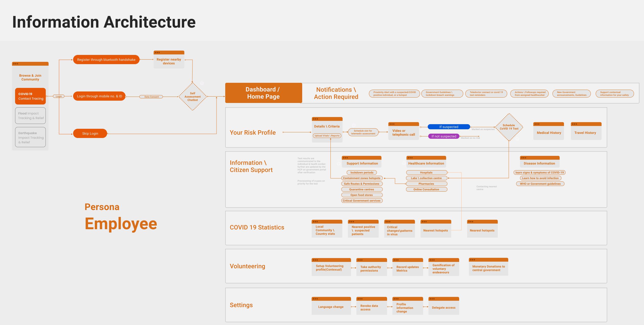The width and height of the screenshot is (644, 325).
Task: Click the Self Assessment Chatbot diamond
Action: [193, 97]
